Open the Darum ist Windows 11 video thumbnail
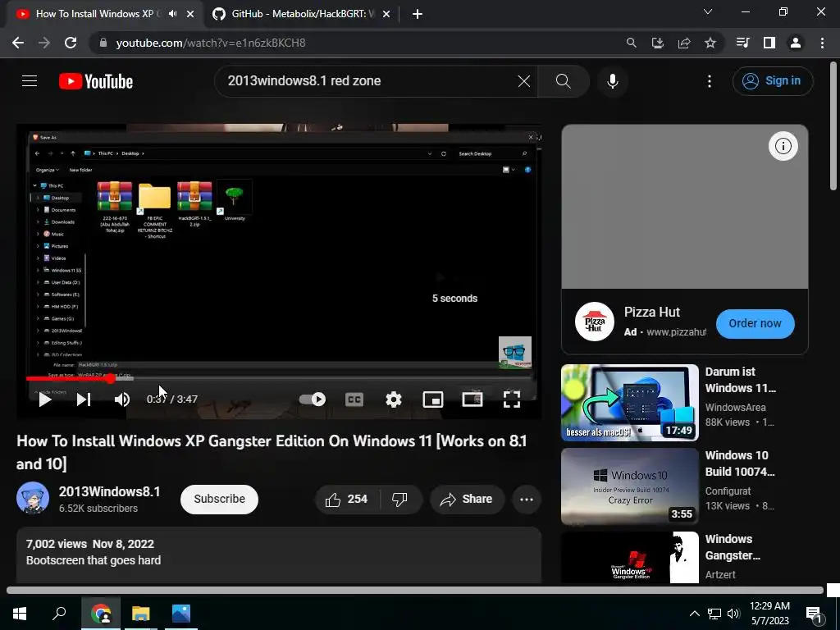 629,403
